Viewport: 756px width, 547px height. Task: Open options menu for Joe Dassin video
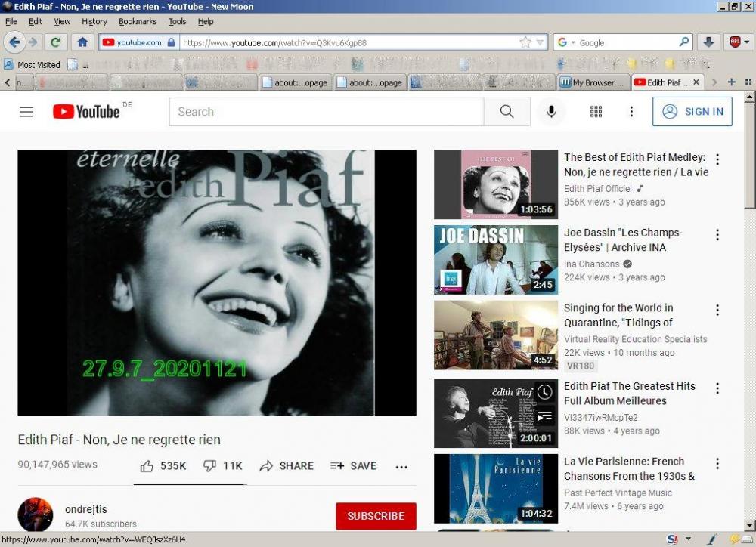(x=717, y=235)
